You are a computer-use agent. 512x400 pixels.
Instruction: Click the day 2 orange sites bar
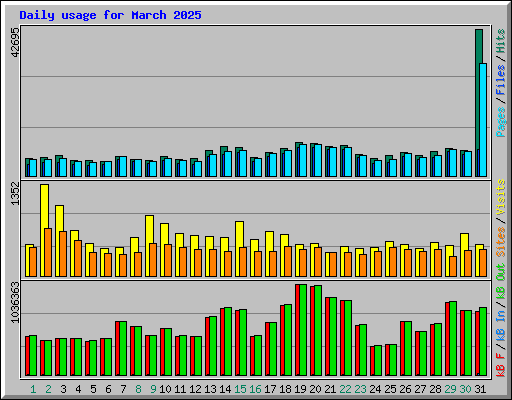coord(48,252)
